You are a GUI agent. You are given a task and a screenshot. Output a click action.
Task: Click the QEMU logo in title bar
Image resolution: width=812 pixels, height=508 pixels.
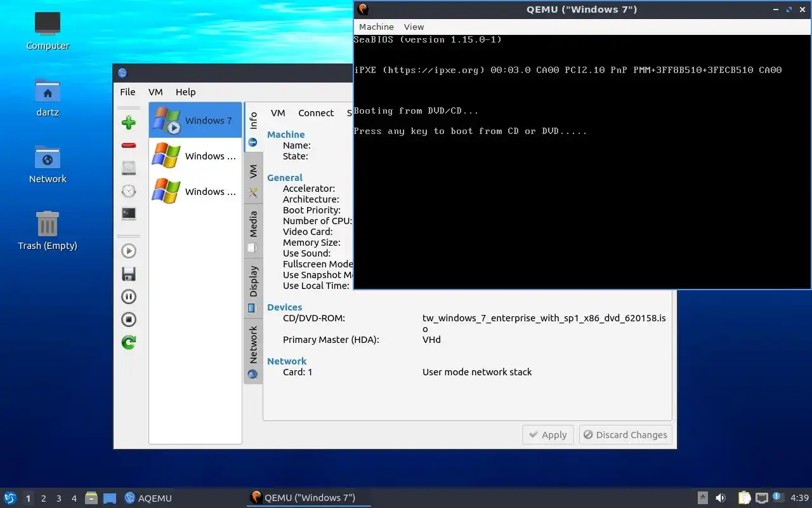(x=363, y=10)
